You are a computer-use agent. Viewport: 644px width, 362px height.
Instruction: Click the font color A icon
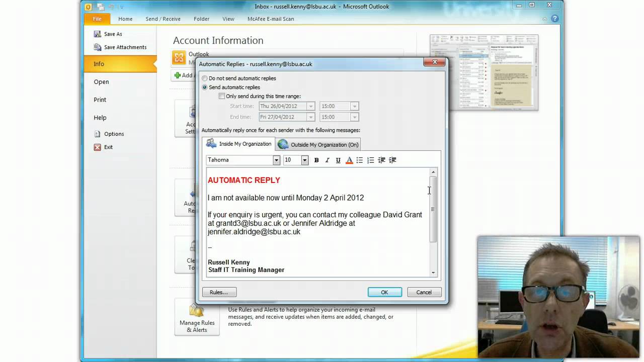pos(349,160)
